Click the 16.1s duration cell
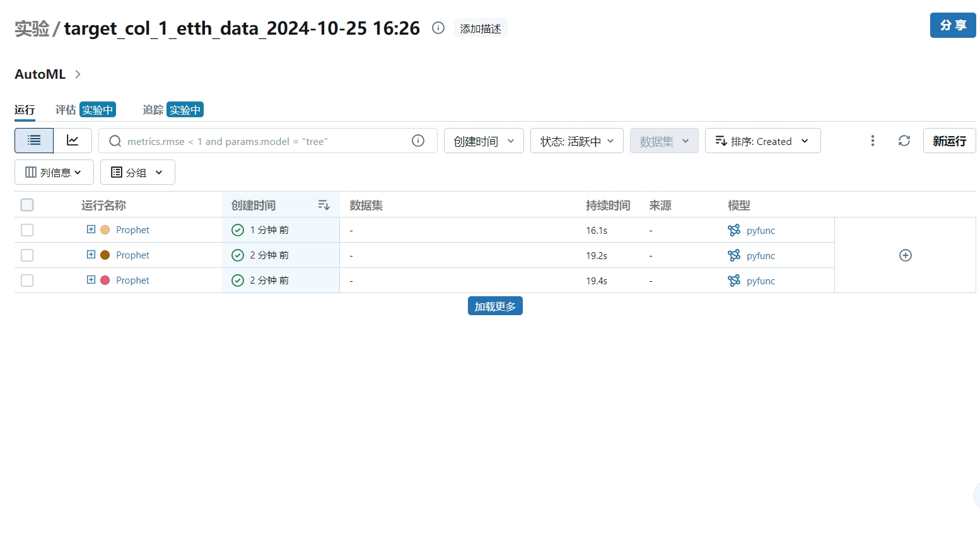980x549 pixels. (597, 231)
